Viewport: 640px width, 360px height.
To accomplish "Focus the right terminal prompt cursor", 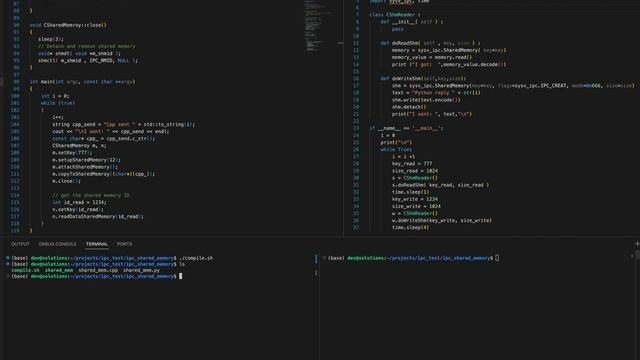I will pos(497,258).
